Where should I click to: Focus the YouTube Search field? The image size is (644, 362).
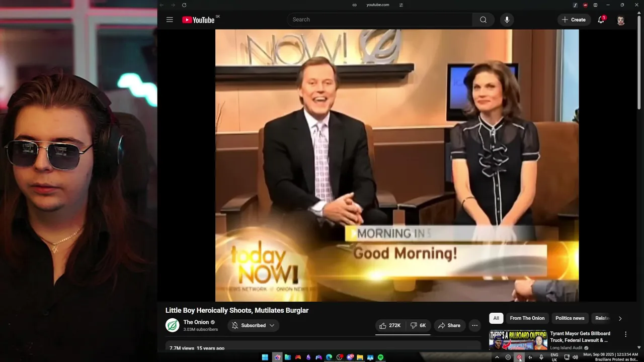[380, 20]
